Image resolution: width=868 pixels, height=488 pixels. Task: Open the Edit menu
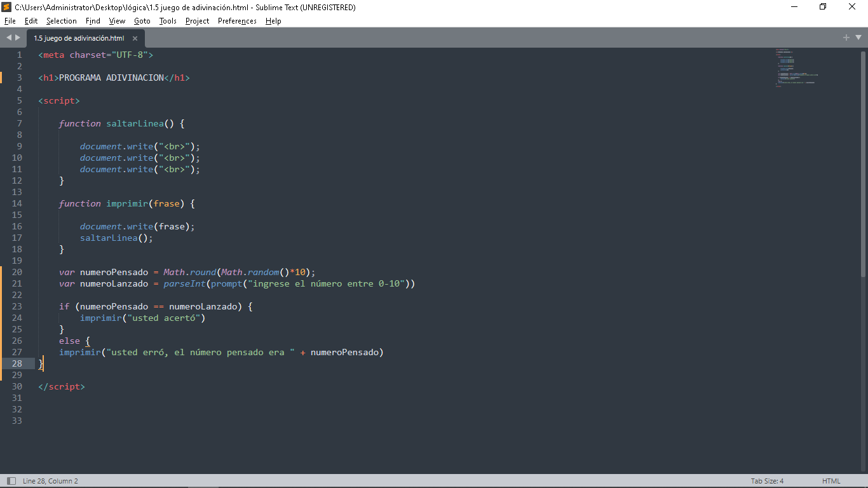point(31,21)
